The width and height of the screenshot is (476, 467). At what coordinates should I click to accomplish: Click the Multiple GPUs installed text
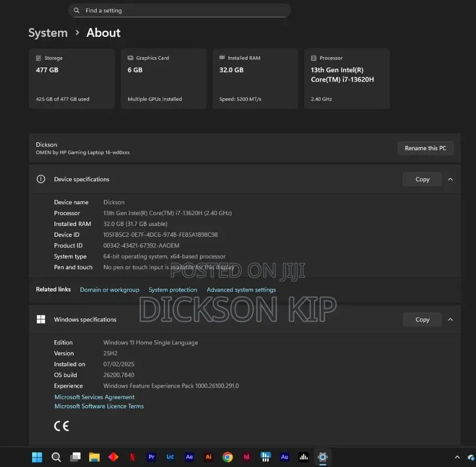click(x=155, y=99)
